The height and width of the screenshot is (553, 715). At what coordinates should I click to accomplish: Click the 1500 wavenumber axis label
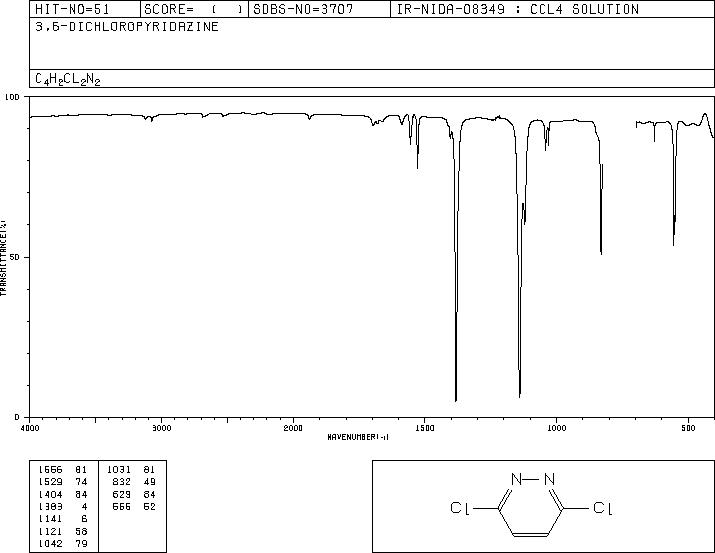(x=425, y=428)
